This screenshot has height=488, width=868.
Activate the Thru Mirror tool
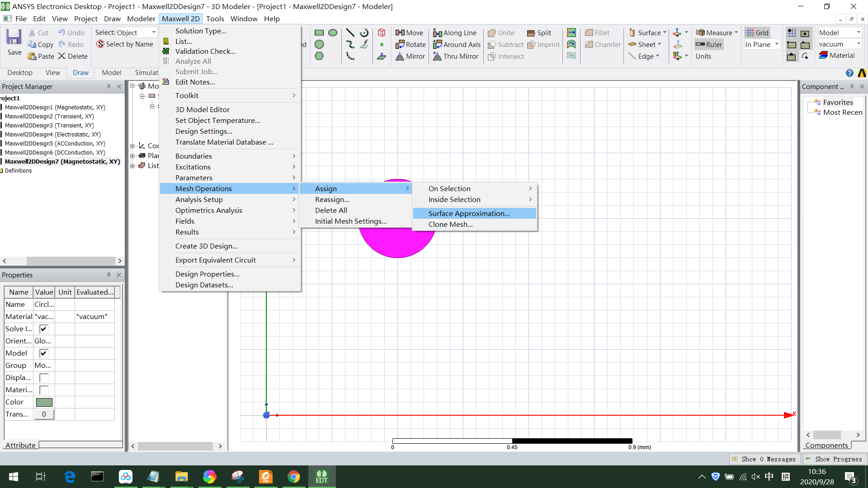pos(456,56)
